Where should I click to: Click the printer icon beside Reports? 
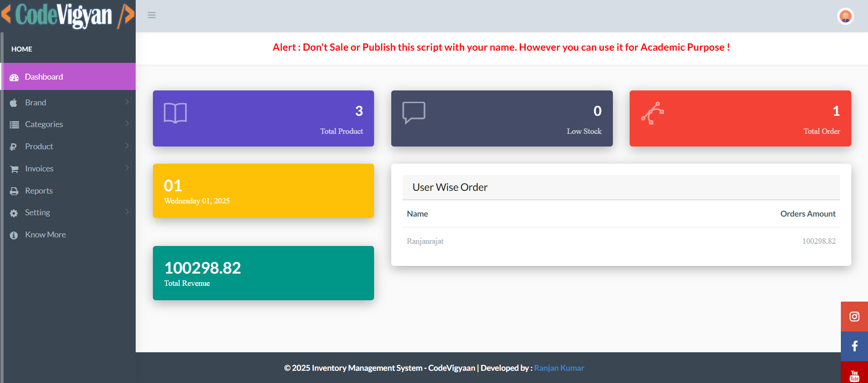tap(14, 191)
